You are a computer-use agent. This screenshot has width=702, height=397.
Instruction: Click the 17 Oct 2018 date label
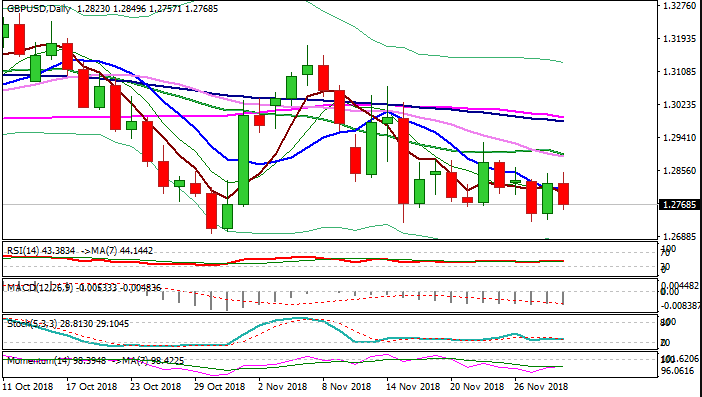tap(92, 386)
